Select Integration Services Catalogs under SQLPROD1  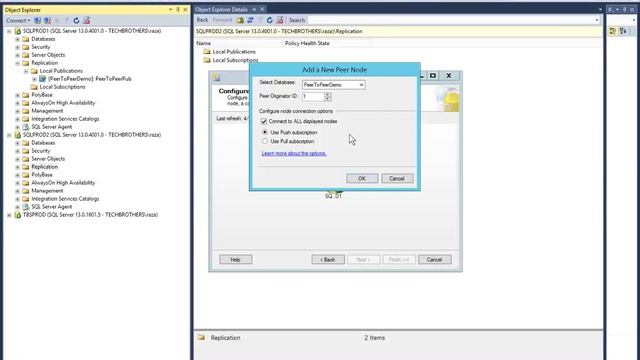tap(65, 119)
